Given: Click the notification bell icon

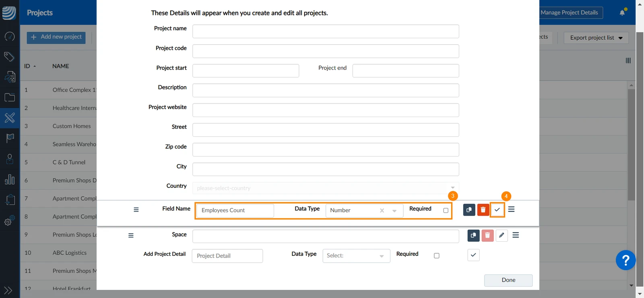Looking at the screenshot, I should click(622, 12).
